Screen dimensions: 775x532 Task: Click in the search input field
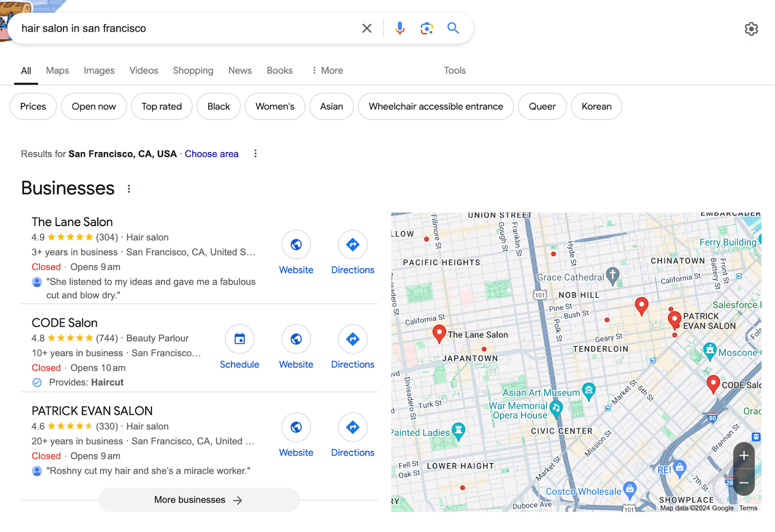[x=184, y=29]
